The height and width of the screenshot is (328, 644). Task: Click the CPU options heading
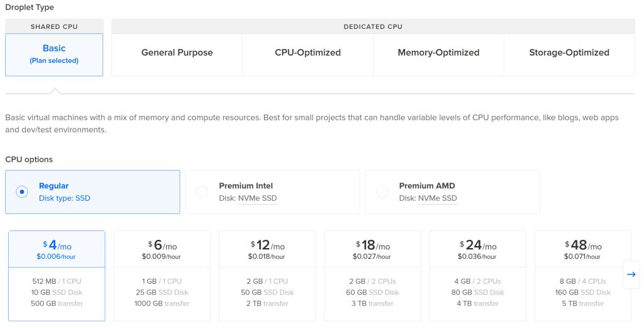coord(29,159)
